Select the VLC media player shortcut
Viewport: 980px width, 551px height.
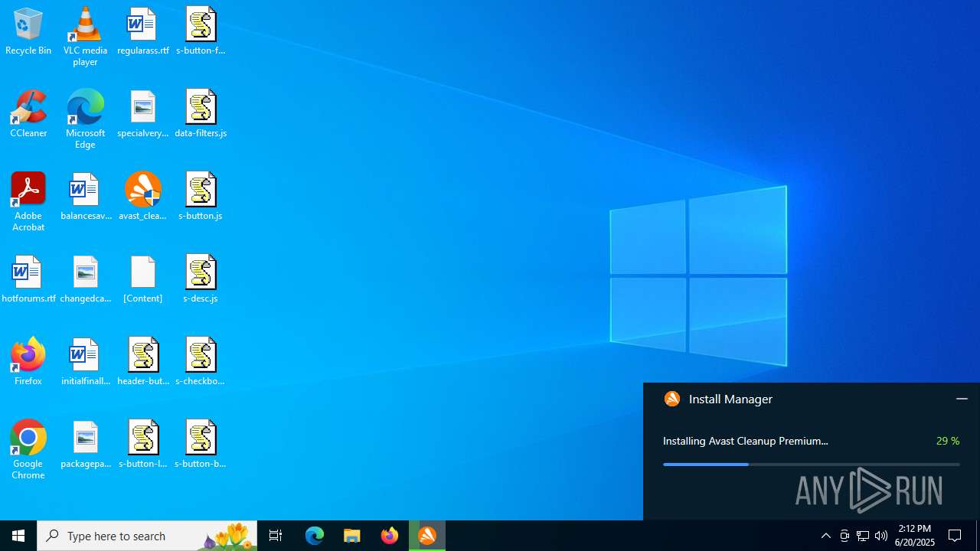pos(85,37)
